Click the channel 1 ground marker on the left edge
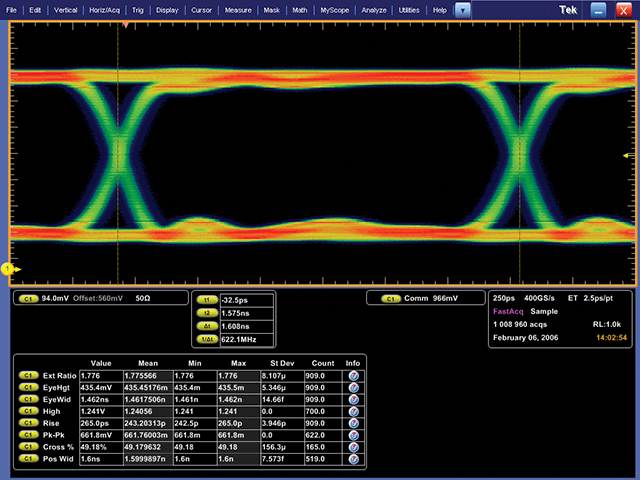The width and height of the screenshot is (640, 480). (8, 269)
